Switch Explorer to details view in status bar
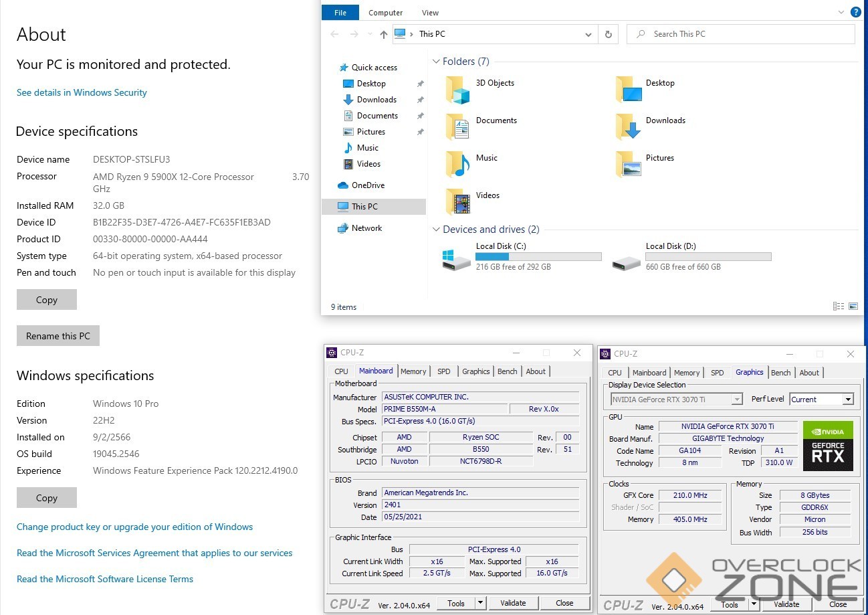868x615 pixels. 839,306
